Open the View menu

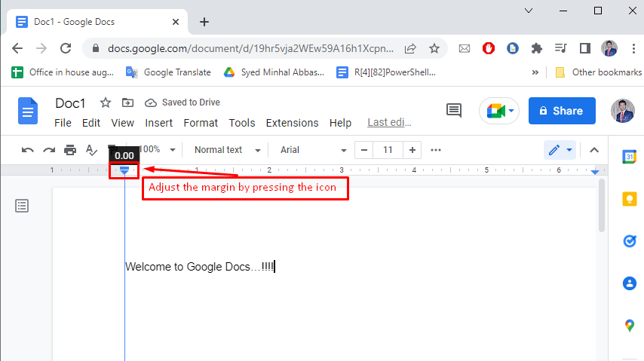(122, 123)
